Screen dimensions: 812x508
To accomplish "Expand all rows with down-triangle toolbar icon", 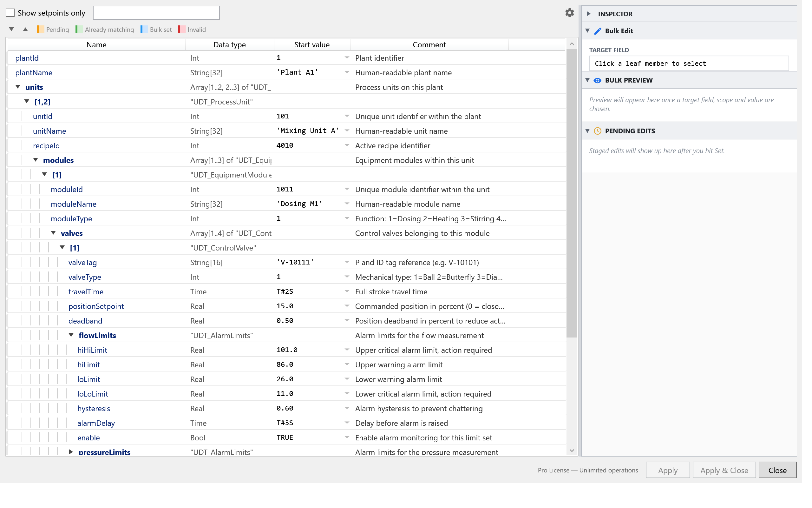I will point(11,29).
